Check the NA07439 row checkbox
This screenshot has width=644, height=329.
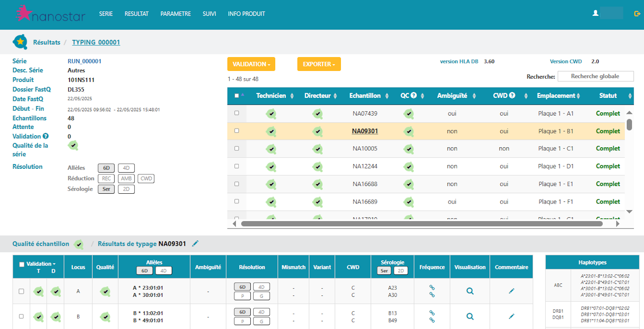coord(237,113)
